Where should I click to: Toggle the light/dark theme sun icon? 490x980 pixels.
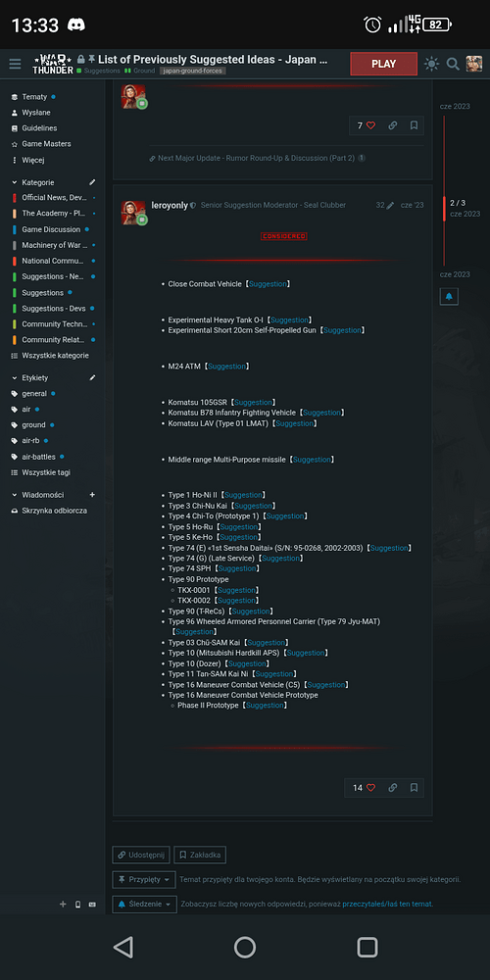(x=431, y=64)
